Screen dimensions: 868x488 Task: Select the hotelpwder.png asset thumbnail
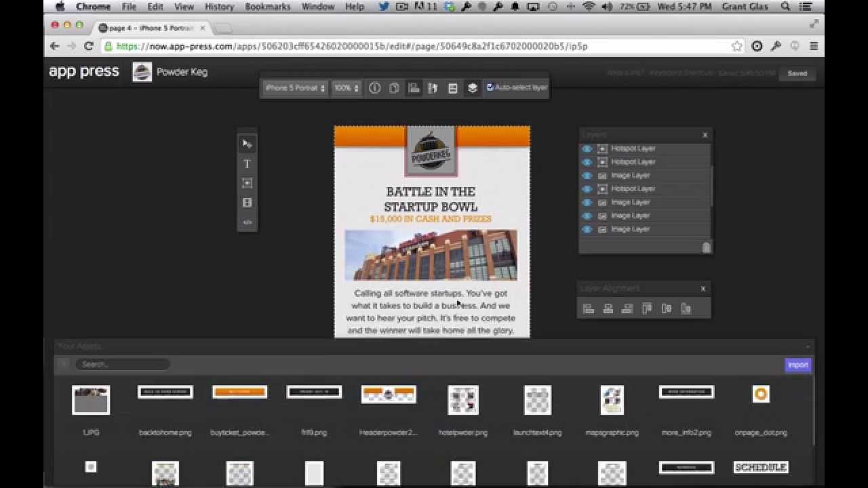tap(463, 400)
